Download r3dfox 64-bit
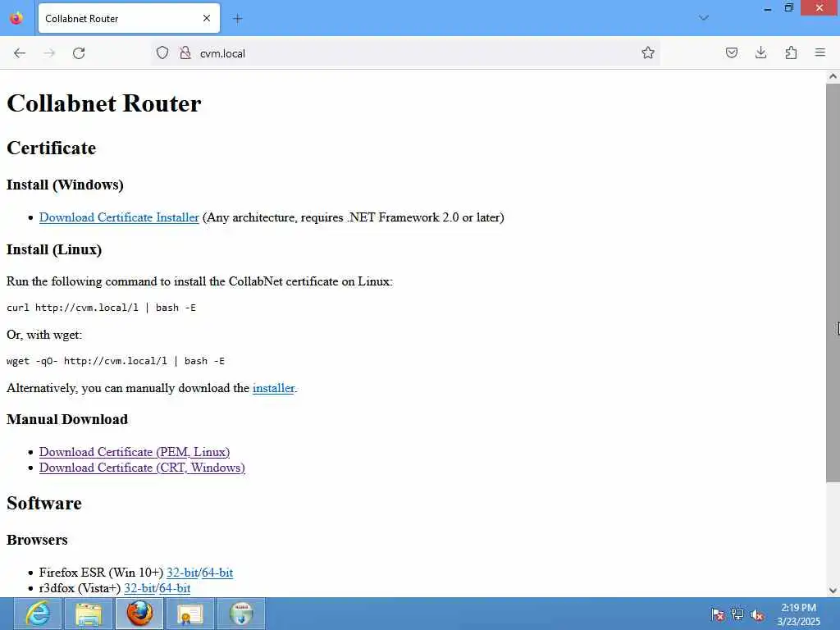The height and width of the screenshot is (630, 840). pos(176,588)
